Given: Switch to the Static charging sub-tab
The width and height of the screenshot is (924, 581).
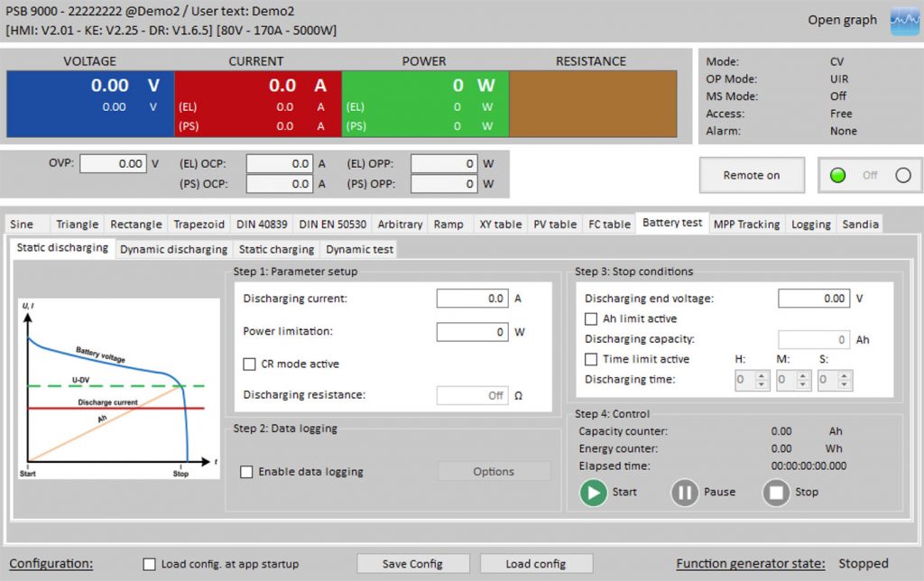Looking at the screenshot, I should click(276, 249).
